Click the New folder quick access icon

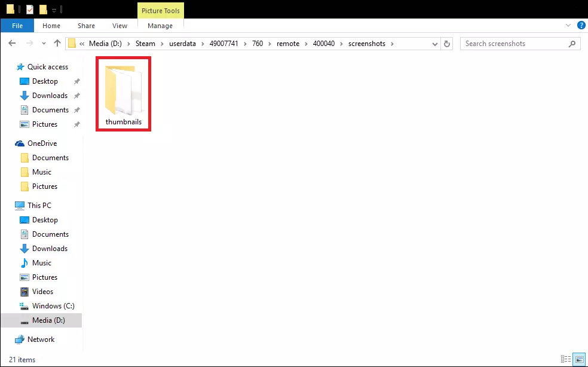[x=43, y=10]
